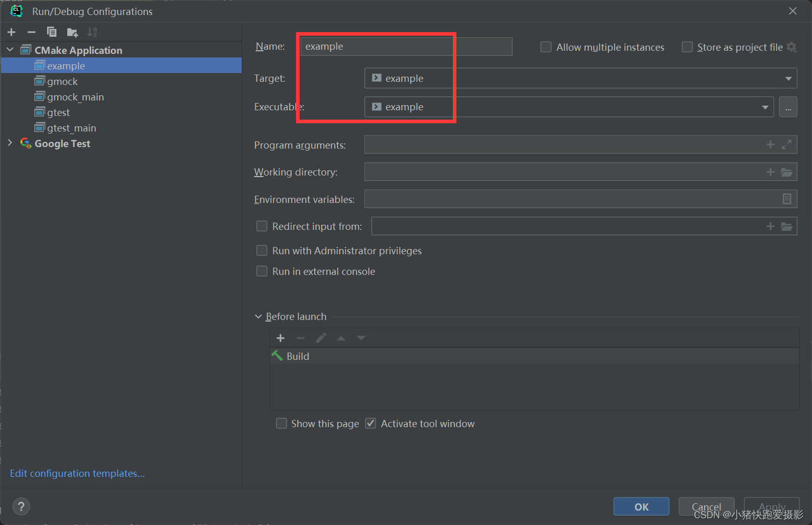Open Working directory folder browser icon
Screen dimensions: 812x525
(x=787, y=172)
